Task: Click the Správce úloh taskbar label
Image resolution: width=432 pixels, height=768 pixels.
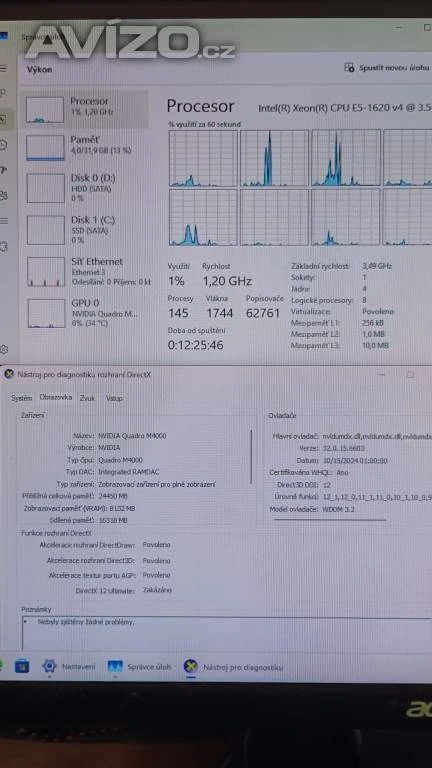Action: pyautogui.click(x=149, y=667)
